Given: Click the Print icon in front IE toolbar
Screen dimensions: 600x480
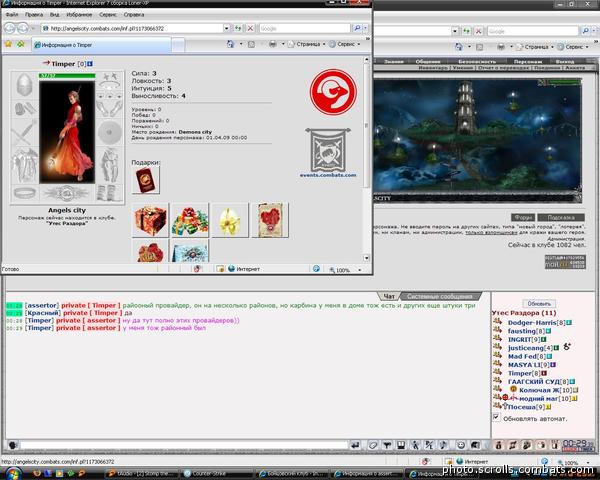Looking at the screenshot, I should click(x=272, y=44).
